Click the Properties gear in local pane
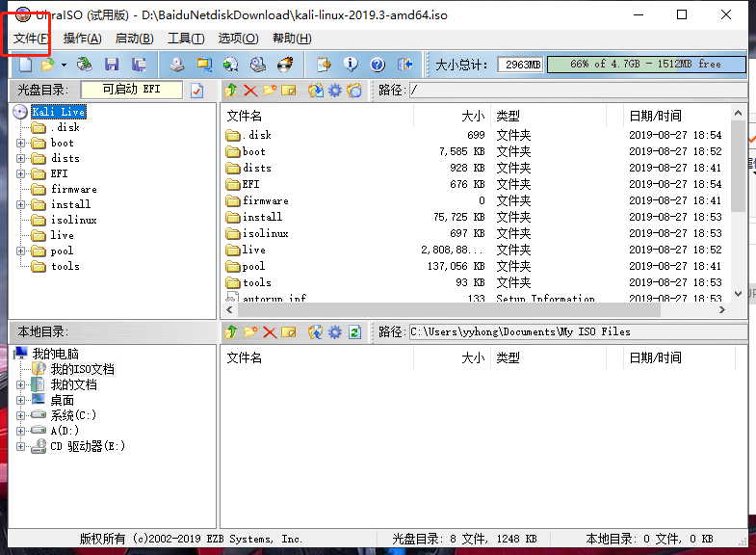The image size is (756, 555). [335, 332]
